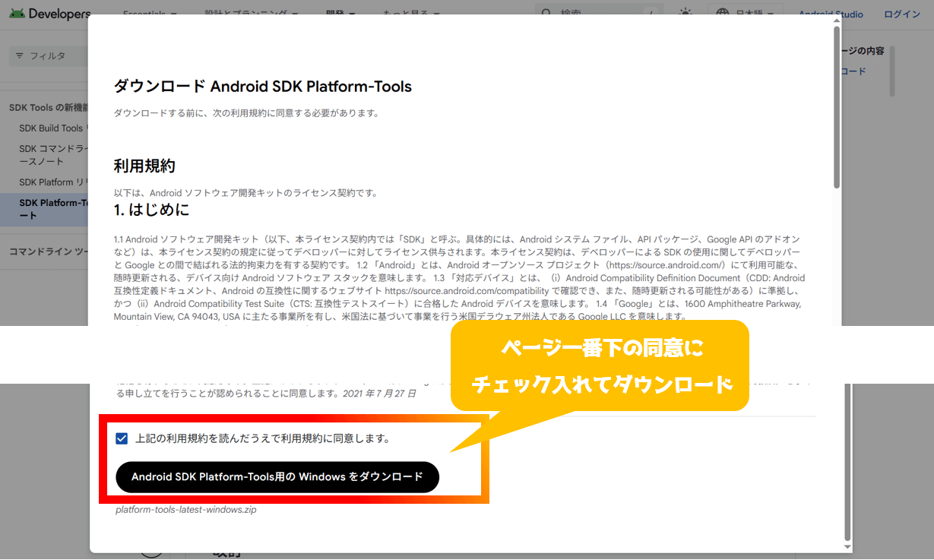
Task: Click the ログイン link in the header
Action: coord(902,14)
